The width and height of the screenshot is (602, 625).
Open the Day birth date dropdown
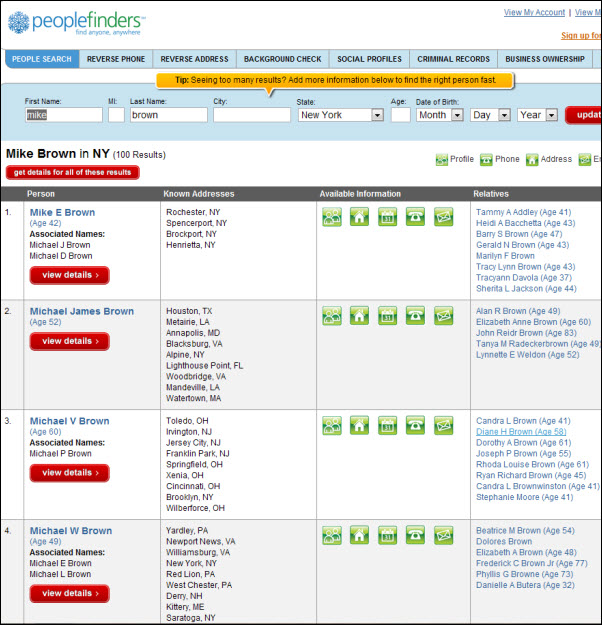tap(490, 115)
